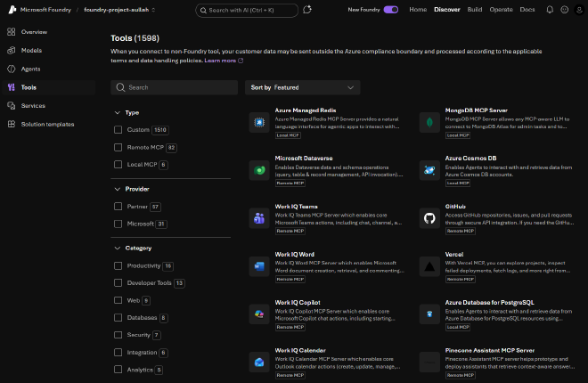Click the Work IQ Calendar icon
This screenshot has height=383, width=588.
point(259,362)
